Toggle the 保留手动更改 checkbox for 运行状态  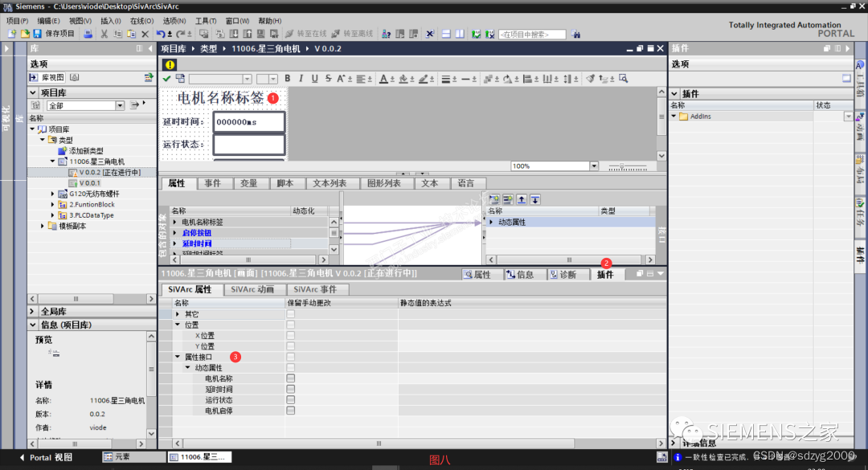click(x=291, y=399)
